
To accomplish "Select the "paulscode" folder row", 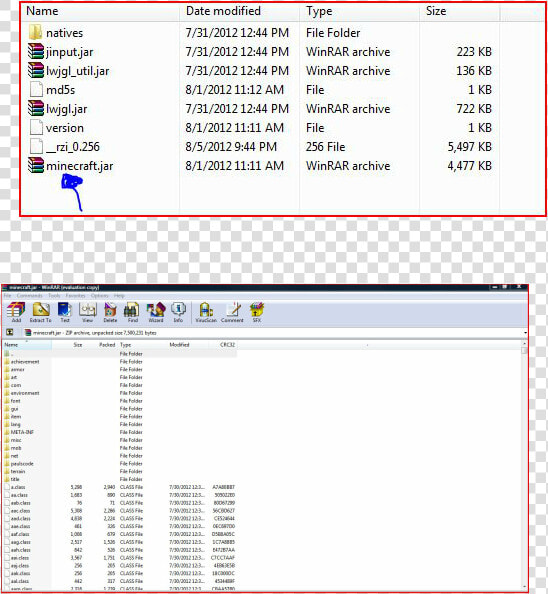I will tap(120, 463).
